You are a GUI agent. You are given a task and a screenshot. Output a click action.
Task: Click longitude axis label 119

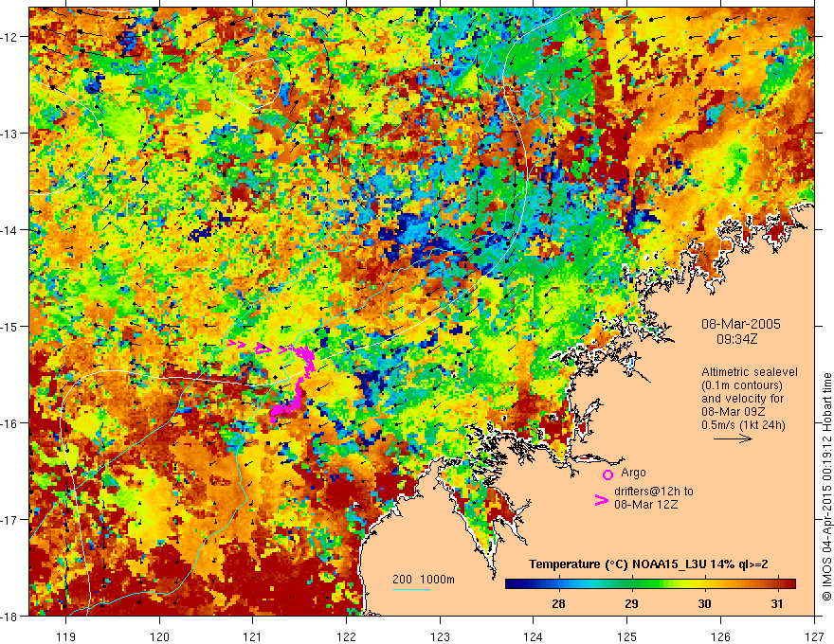tap(66, 636)
